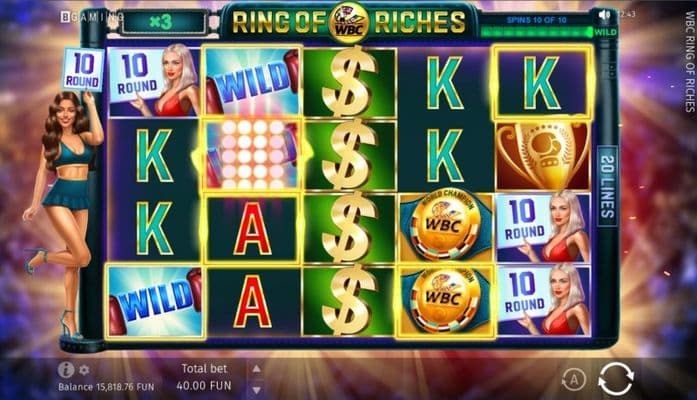This screenshot has width=697, height=400.
Task: Open the game info page
Action: pos(66,370)
